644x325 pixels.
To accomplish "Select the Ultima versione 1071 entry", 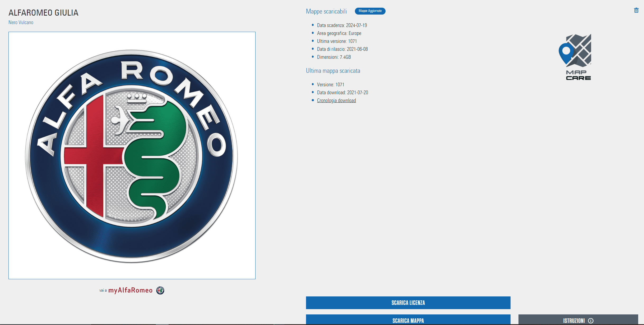I will [337, 41].
